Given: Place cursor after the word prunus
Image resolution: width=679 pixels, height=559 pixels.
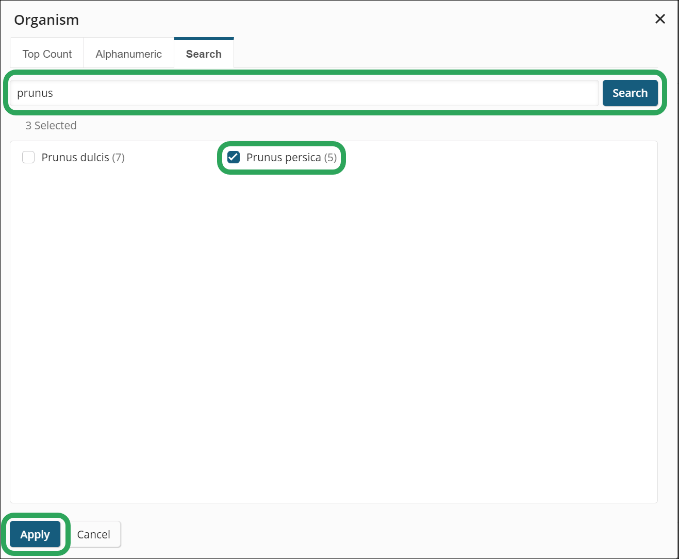Looking at the screenshot, I should (54, 93).
